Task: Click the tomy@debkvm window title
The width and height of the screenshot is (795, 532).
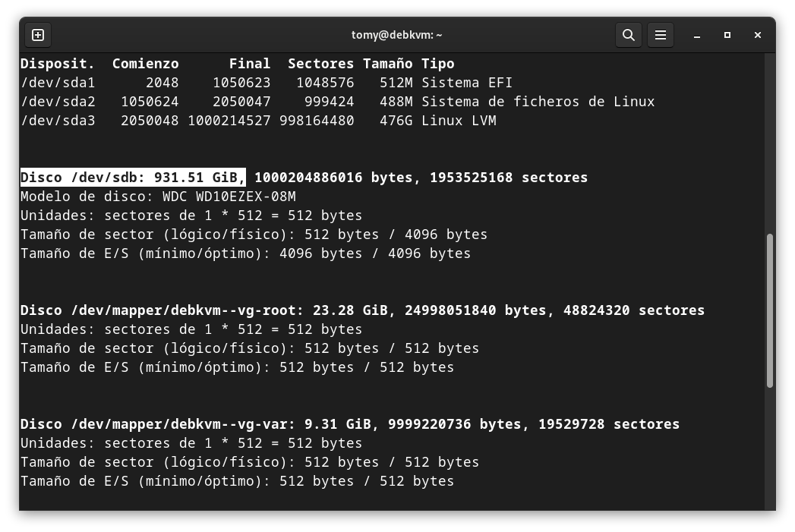Action: [396, 35]
